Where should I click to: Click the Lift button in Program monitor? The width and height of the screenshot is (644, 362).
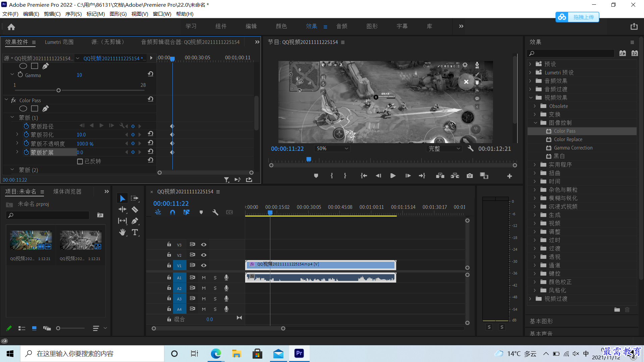[x=440, y=176]
